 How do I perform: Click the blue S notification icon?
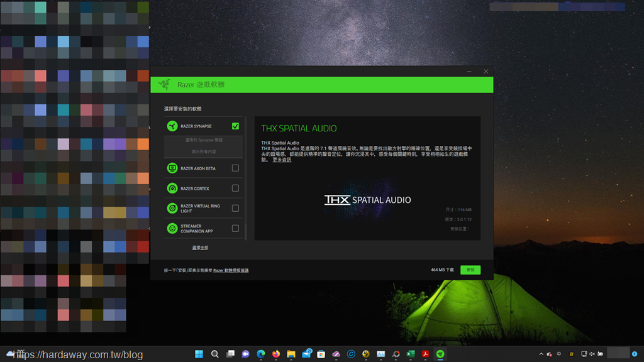point(635,354)
